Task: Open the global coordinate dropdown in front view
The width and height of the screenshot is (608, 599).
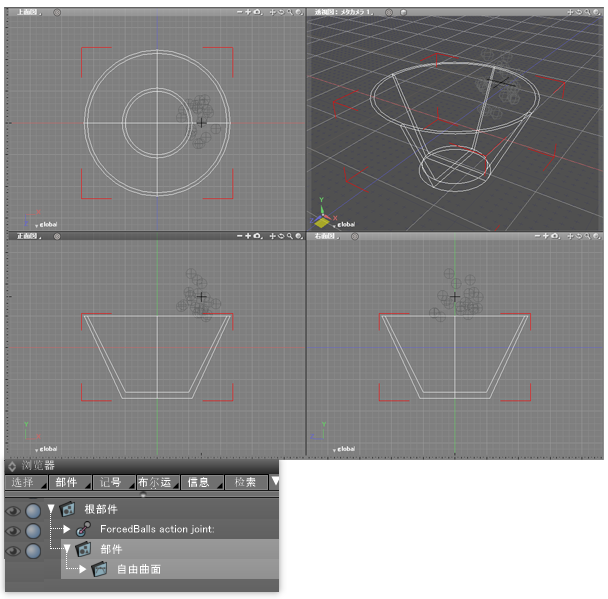Action: [46, 449]
